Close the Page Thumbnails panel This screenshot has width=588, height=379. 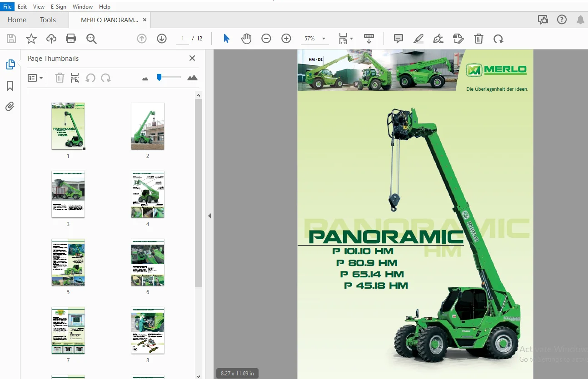pos(192,58)
